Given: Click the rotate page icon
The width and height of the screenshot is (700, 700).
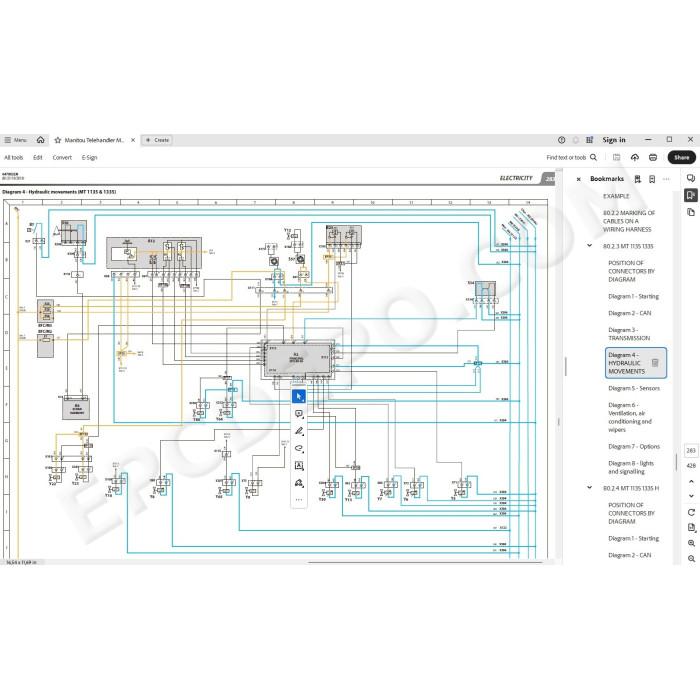Looking at the screenshot, I should 691,512.
